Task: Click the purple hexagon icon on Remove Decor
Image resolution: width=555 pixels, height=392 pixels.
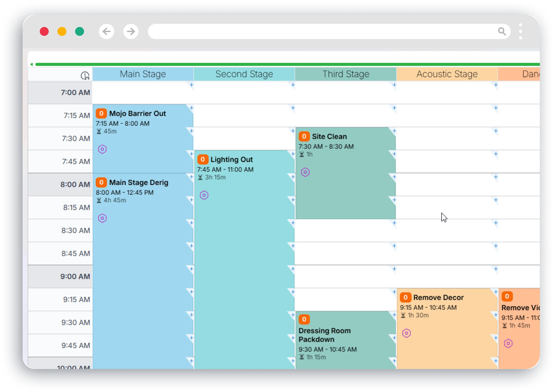Action: point(406,333)
